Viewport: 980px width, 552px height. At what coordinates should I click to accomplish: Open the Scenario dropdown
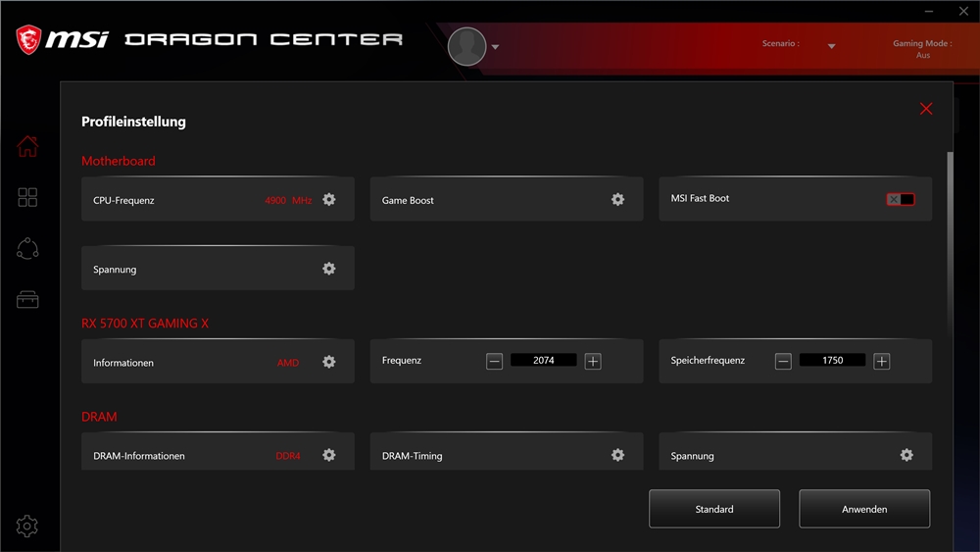coord(831,46)
